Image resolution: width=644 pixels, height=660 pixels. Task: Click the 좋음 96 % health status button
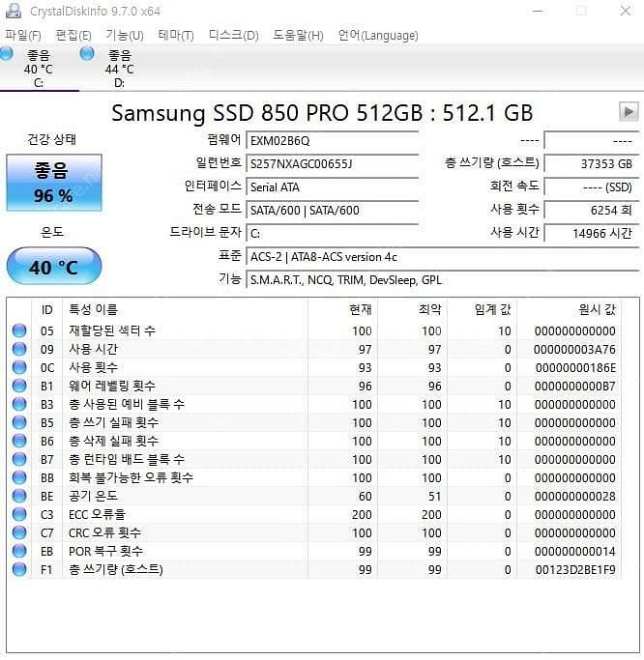pos(54,183)
